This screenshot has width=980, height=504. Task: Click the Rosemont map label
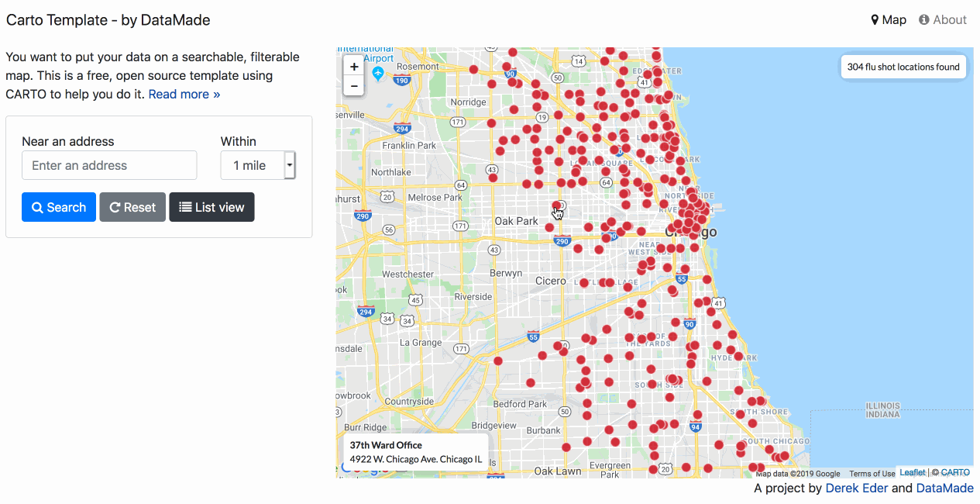tap(417, 67)
